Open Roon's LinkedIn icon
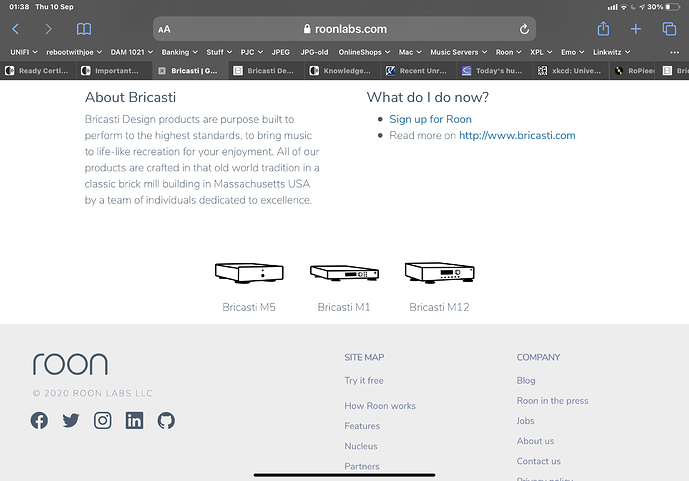The image size is (689, 481). 134,420
